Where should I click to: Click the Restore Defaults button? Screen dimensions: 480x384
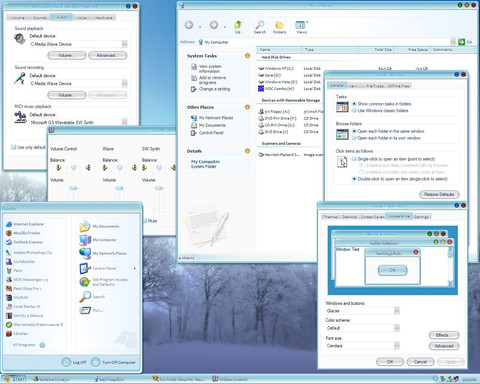pos(439,194)
